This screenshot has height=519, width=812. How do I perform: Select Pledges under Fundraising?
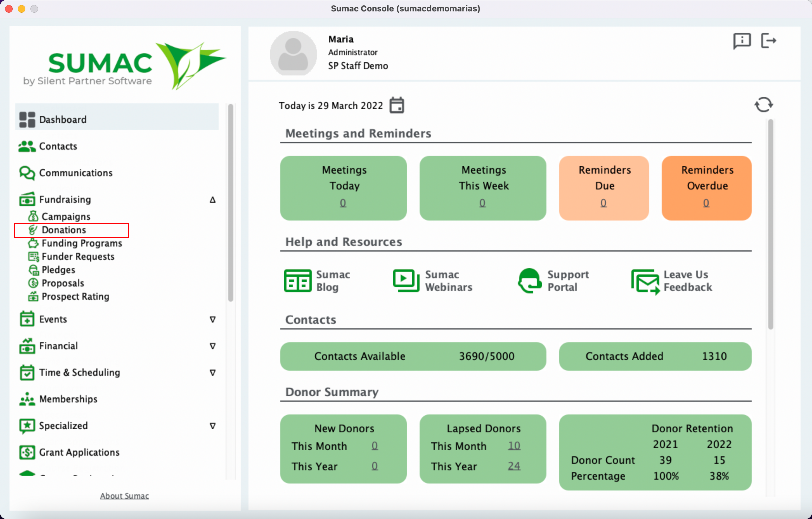point(58,270)
